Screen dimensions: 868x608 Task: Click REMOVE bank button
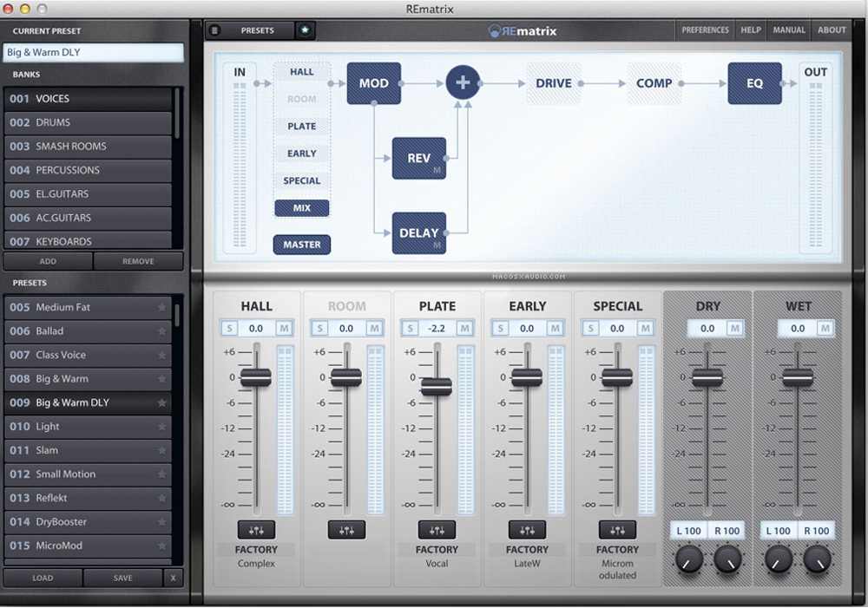[x=138, y=261]
